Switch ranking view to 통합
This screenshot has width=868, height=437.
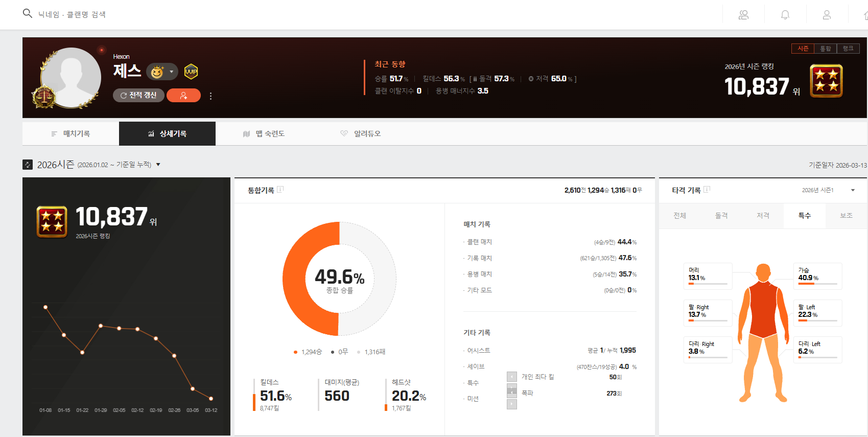coord(826,49)
